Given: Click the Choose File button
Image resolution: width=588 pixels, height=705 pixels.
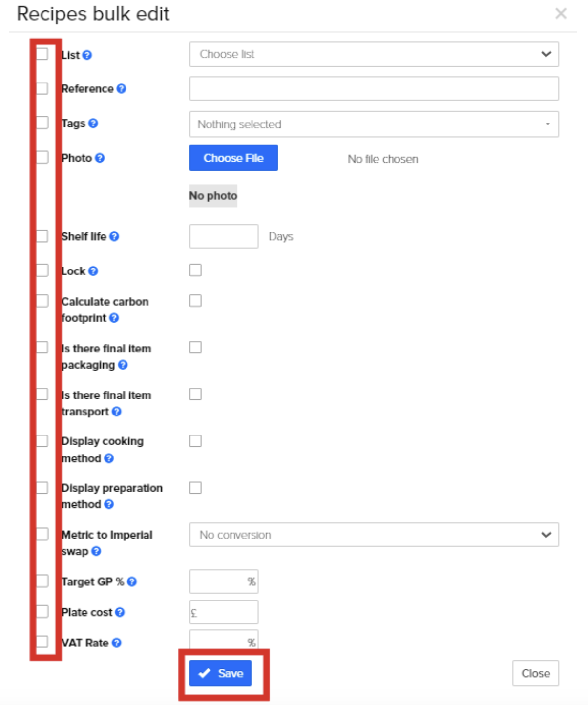Looking at the screenshot, I should pyautogui.click(x=233, y=158).
